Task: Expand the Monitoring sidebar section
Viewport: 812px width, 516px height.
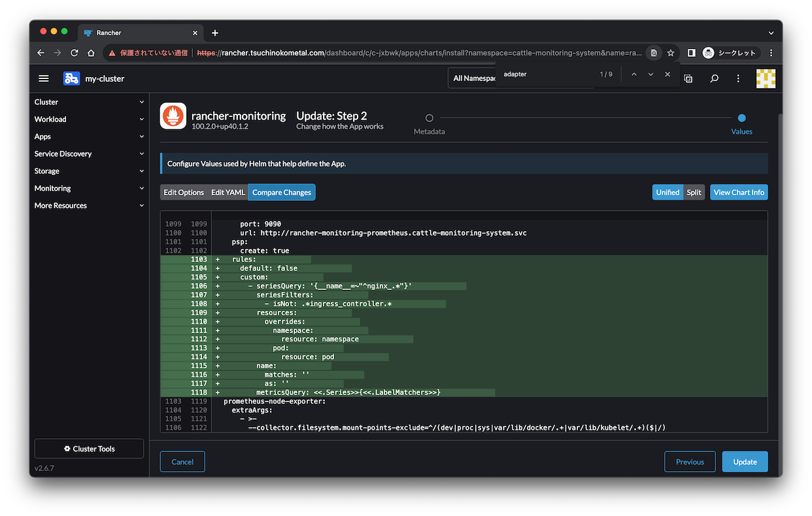Action: [x=90, y=188]
